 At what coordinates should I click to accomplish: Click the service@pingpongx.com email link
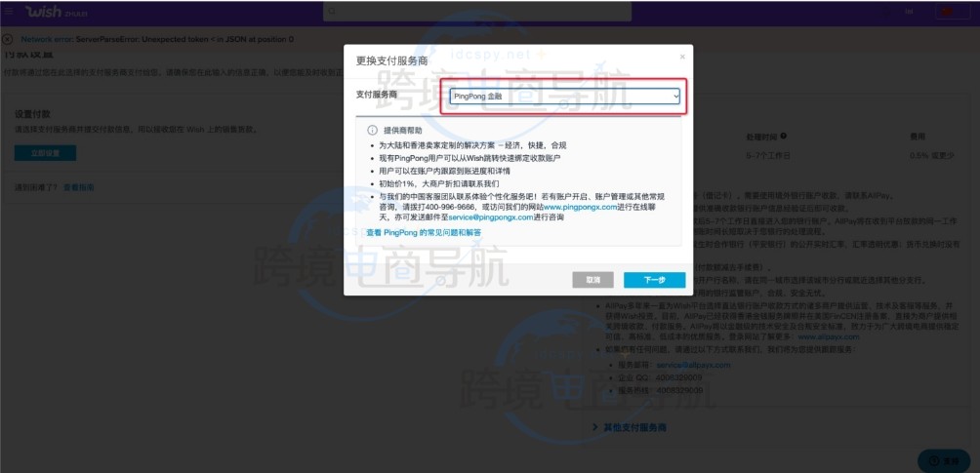pos(491,217)
